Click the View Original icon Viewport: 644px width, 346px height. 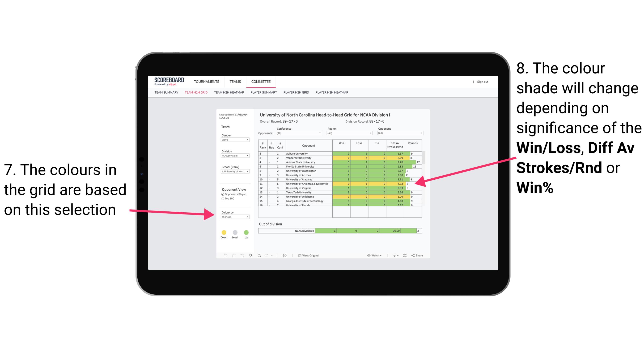click(299, 255)
